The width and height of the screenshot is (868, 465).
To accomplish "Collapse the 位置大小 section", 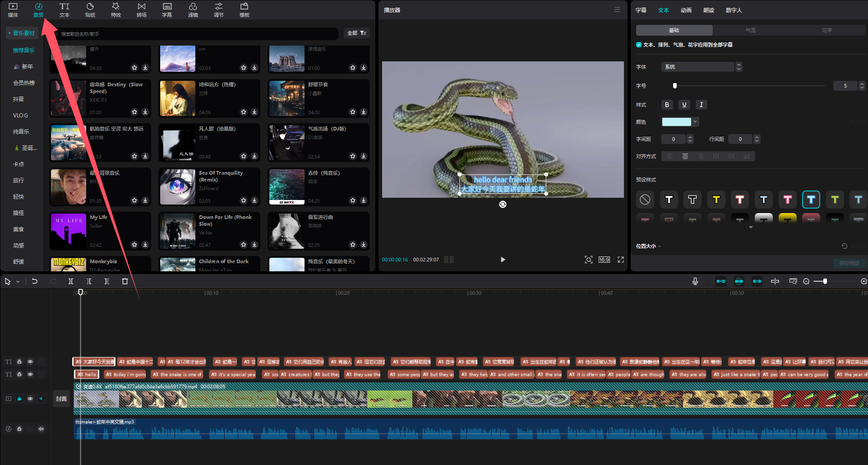I will (x=660, y=246).
